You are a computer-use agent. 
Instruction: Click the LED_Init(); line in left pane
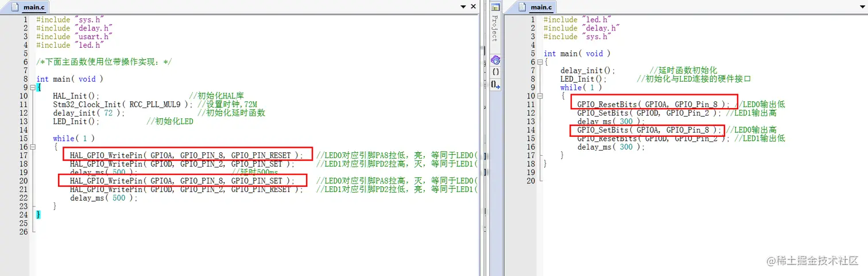click(x=76, y=121)
